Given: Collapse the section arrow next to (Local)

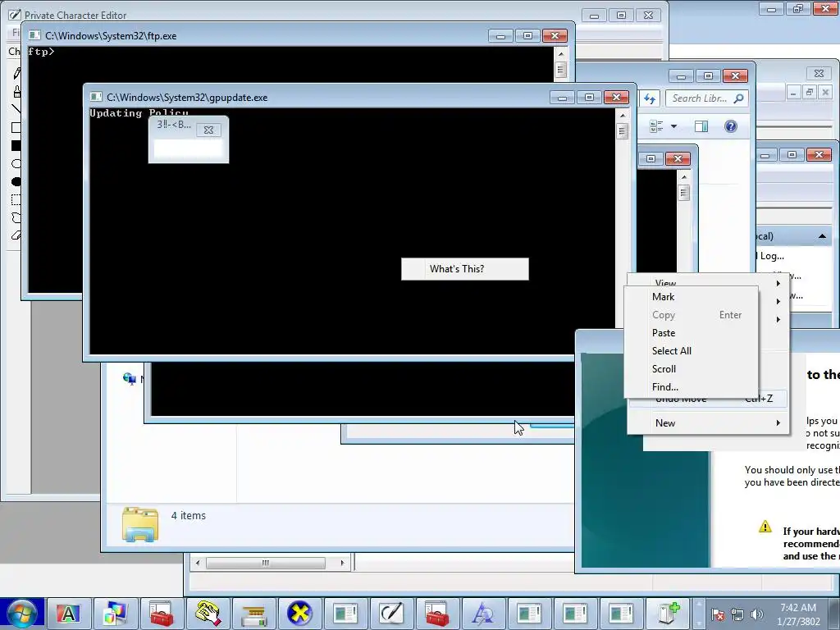Looking at the screenshot, I should [x=822, y=236].
